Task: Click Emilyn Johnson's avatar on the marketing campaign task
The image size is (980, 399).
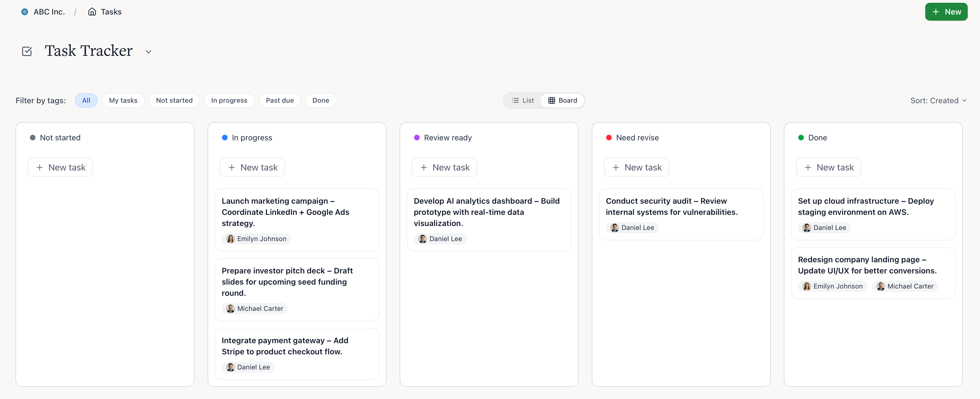Action: (231, 239)
